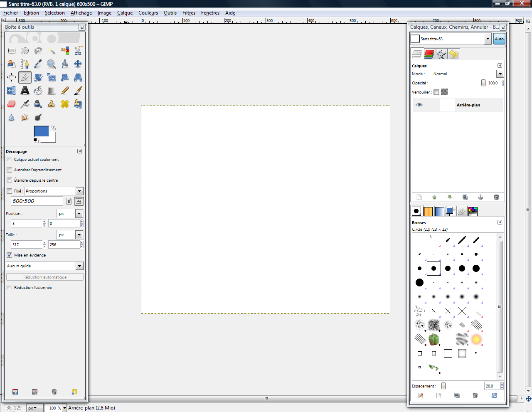The height and width of the screenshot is (412, 532).
Task: Select the Scissors selection tool
Action: (x=78, y=51)
